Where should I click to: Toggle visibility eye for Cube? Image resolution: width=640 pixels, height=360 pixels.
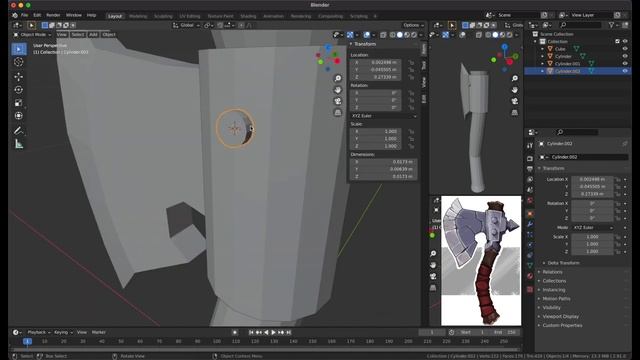click(x=625, y=49)
